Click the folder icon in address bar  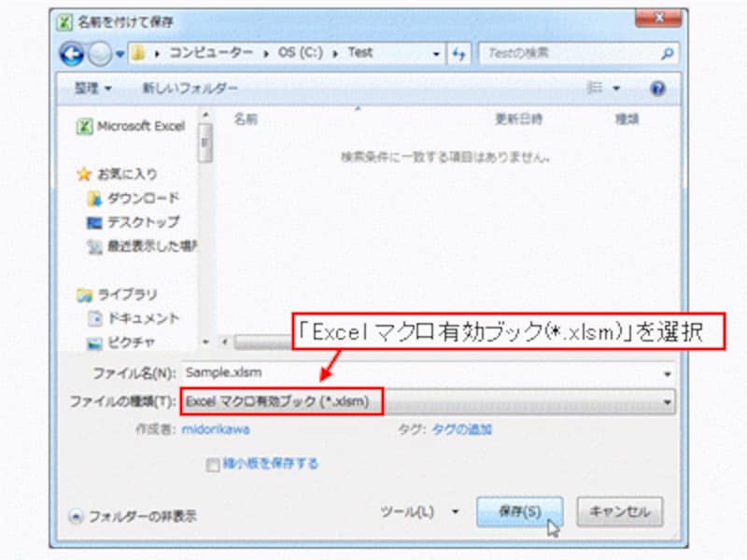[x=138, y=53]
